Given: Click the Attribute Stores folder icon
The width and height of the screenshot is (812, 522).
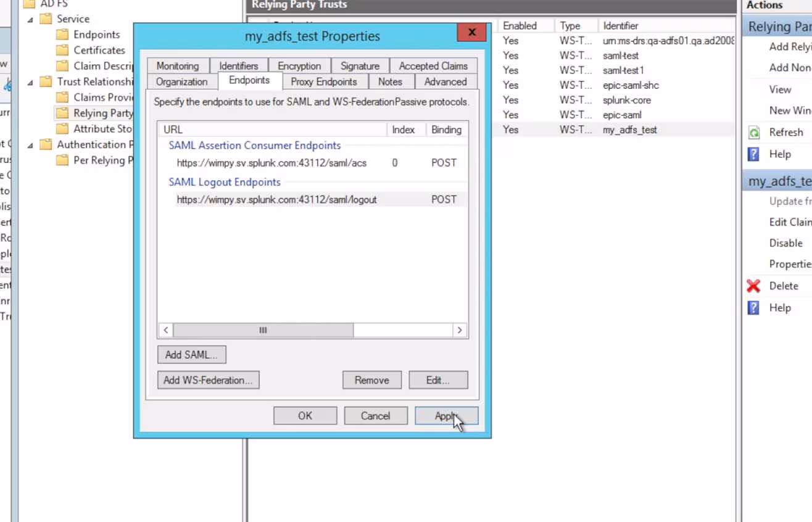Looking at the screenshot, I should point(62,128).
